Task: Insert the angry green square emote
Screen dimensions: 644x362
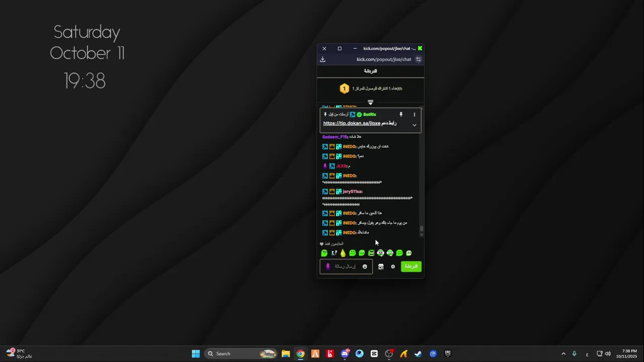Action: coord(371,253)
